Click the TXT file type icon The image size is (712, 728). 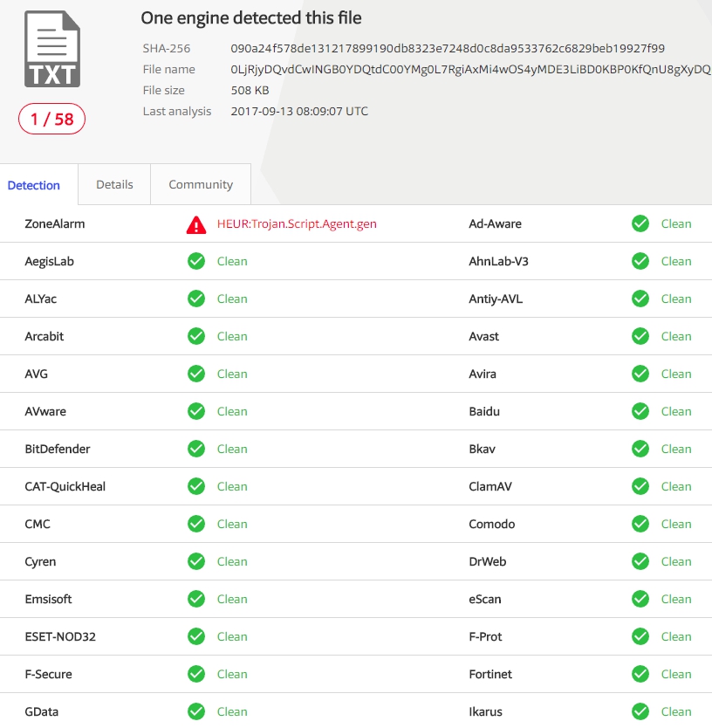52,49
